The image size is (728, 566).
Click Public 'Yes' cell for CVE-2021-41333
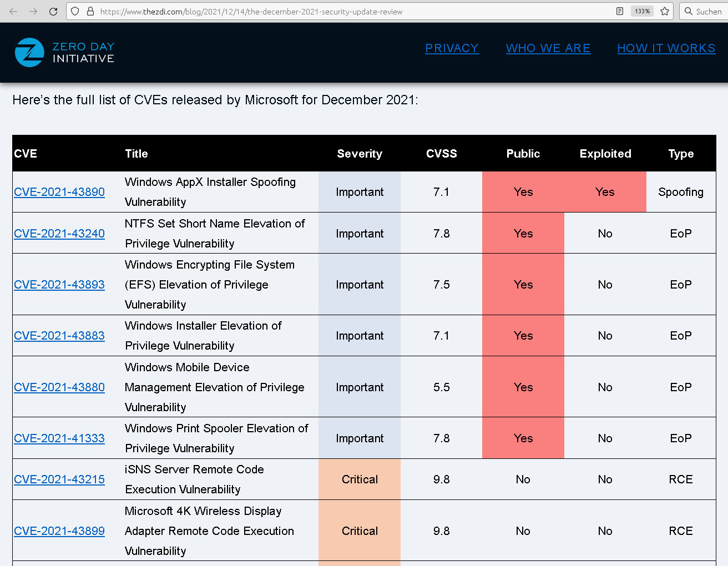tap(523, 438)
